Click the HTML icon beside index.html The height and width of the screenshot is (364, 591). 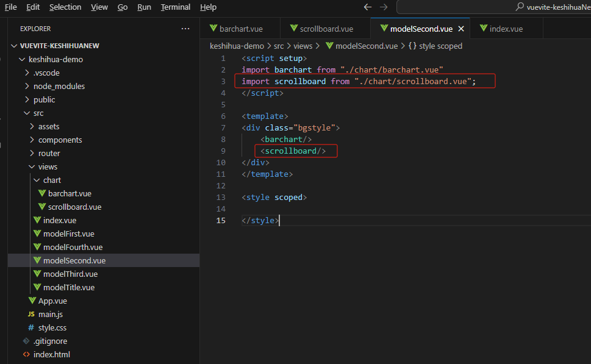[x=26, y=354]
